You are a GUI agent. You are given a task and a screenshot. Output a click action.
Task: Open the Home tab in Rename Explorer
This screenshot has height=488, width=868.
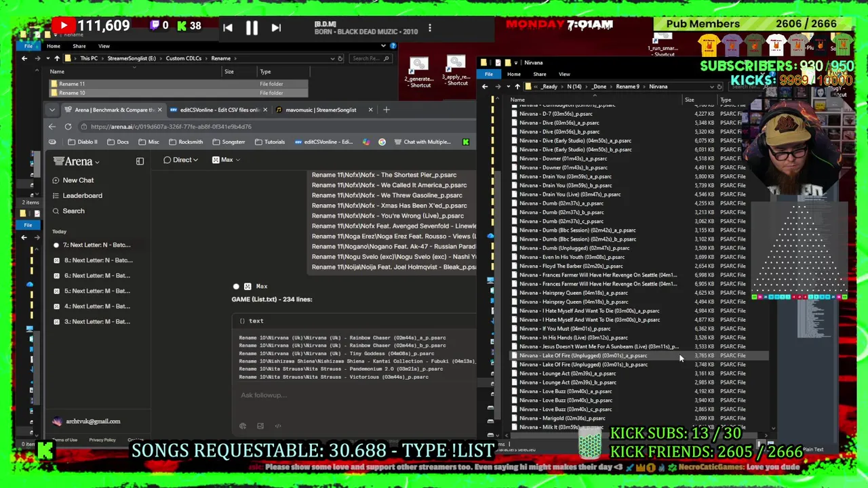53,46
